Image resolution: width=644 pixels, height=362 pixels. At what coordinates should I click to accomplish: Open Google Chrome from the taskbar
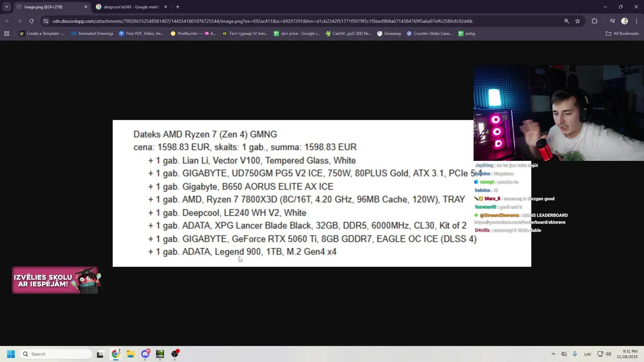(x=115, y=354)
